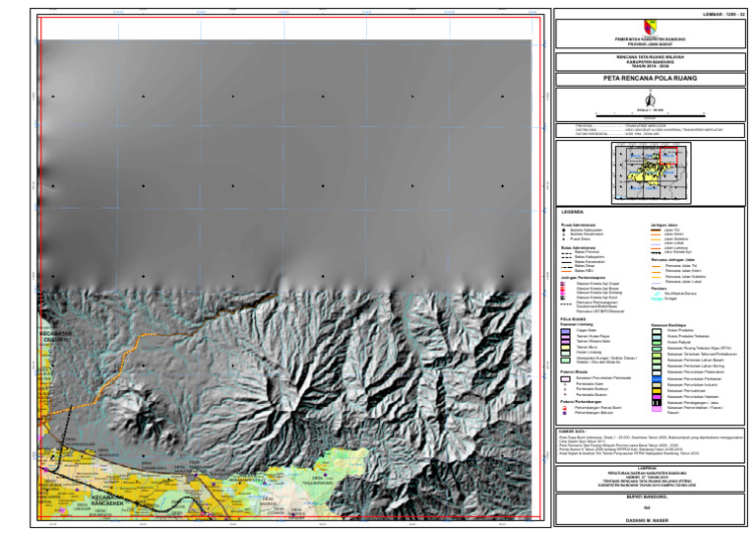The image size is (756, 534).
Task: Click the Sungai cyan line symbol
Action: [x=657, y=300]
